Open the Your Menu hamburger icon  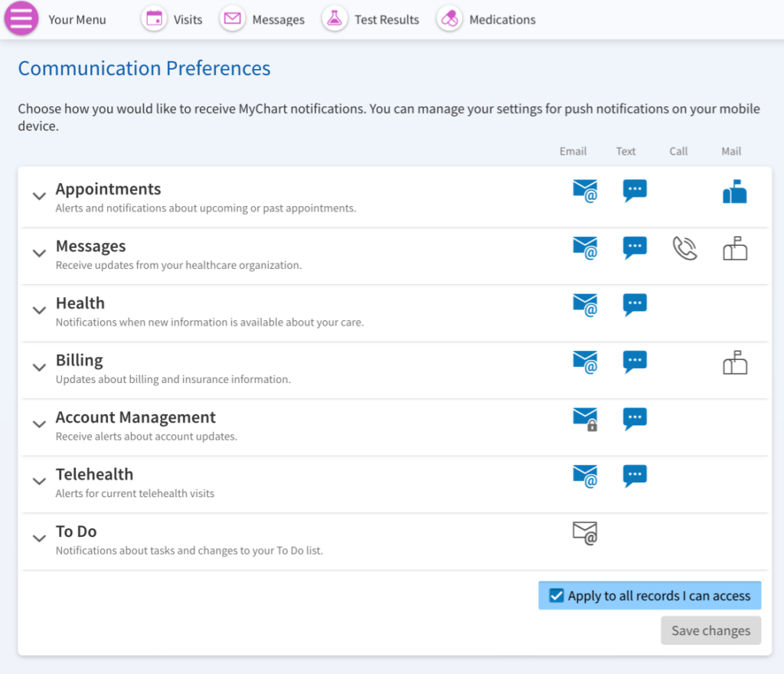(x=21, y=19)
